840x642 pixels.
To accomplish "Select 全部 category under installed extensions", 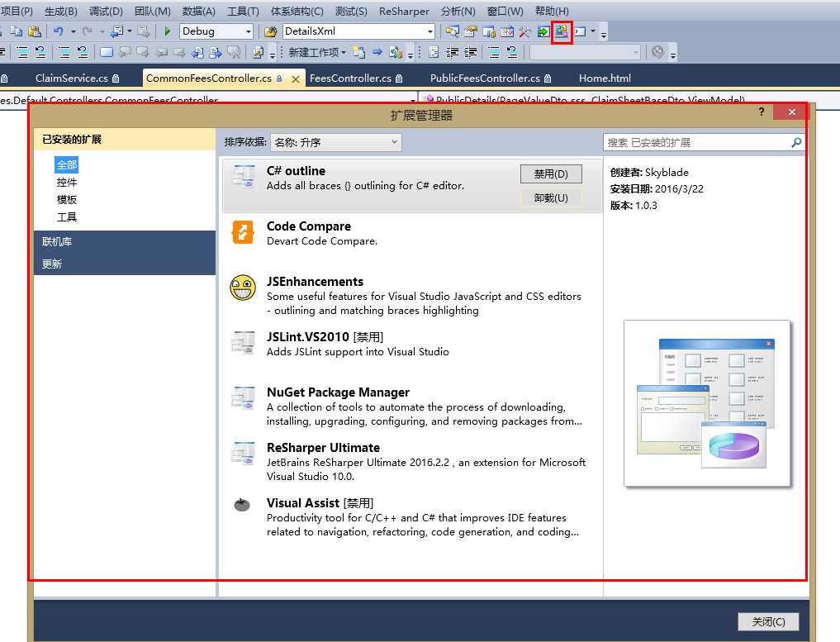I will (67, 165).
